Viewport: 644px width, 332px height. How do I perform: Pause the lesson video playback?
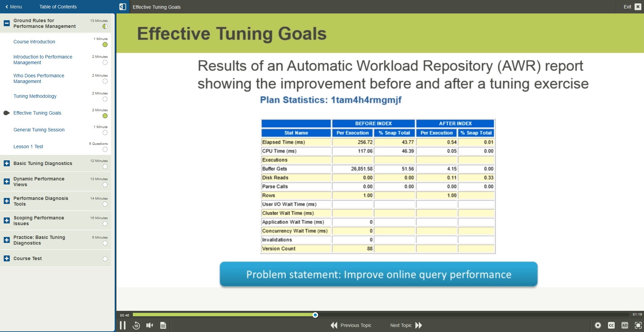(x=123, y=325)
